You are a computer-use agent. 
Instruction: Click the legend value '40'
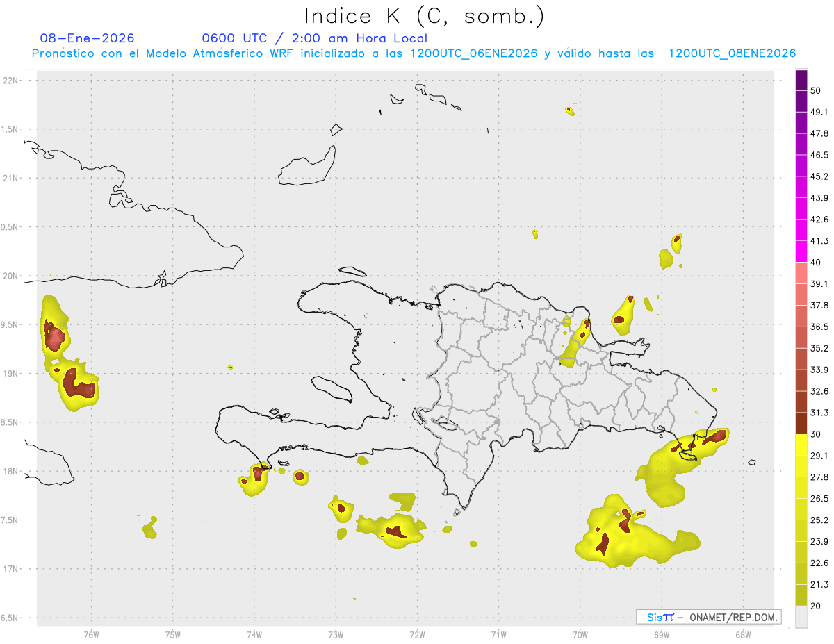tap(817, 263)
